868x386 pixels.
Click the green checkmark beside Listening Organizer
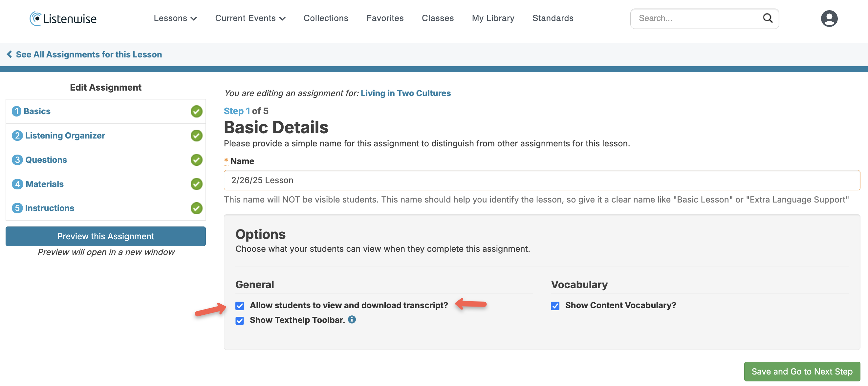pyautogui.click(x=196, y=136)
